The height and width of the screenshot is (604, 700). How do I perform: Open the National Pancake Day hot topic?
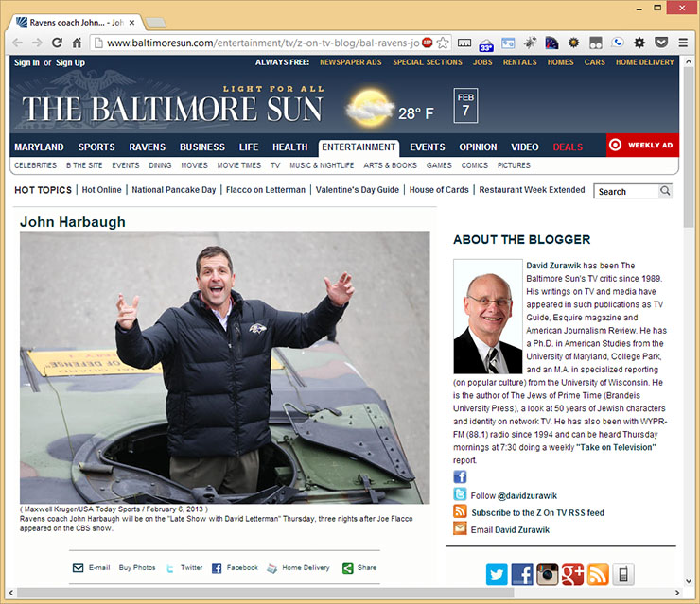[x=174, y=190]
